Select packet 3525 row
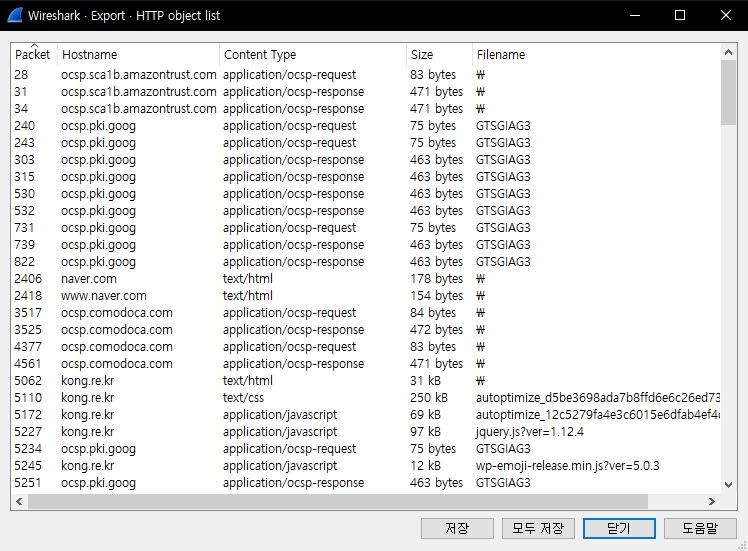The width and height of the screenshot is (748, 551). (x=366, y=330)
